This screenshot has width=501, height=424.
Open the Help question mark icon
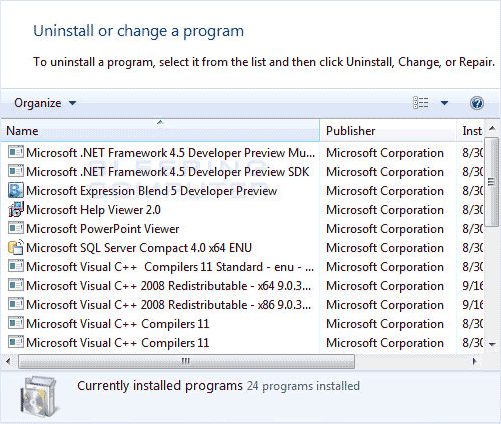tap(477, 103)
